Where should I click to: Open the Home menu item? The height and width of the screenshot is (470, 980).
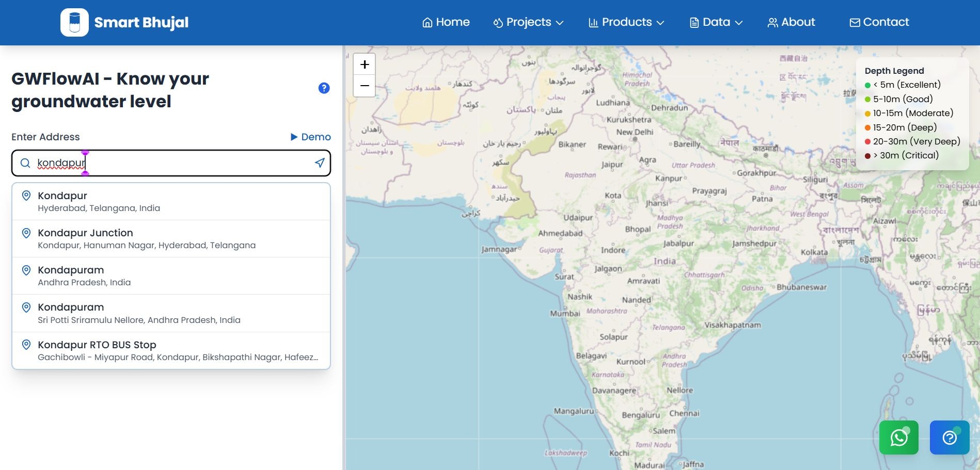(446, 22)
